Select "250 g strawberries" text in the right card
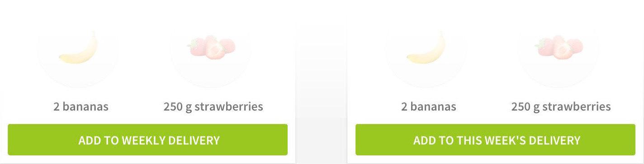Image resolution: width=644 pixels, height=164 pixels. tap(561, 107)
